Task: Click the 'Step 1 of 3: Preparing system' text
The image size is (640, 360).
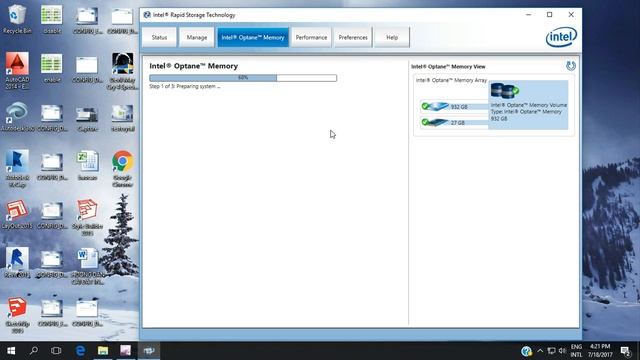Action: 184,87
